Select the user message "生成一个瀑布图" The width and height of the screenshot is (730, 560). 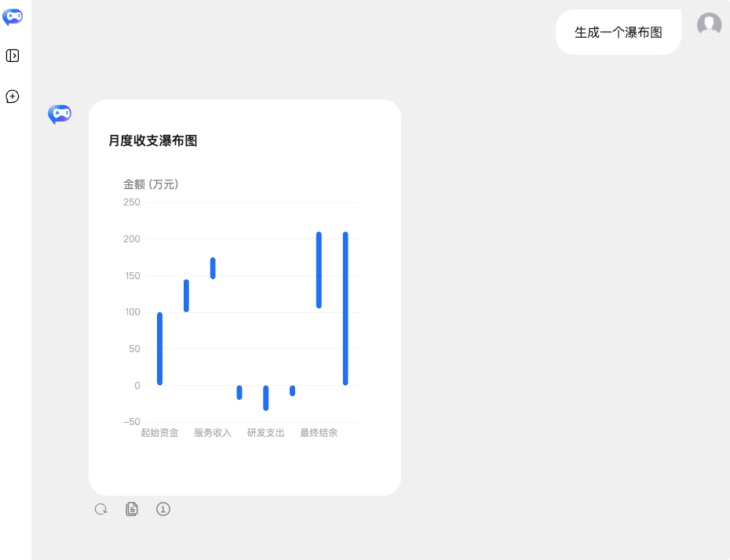[619, 33]
